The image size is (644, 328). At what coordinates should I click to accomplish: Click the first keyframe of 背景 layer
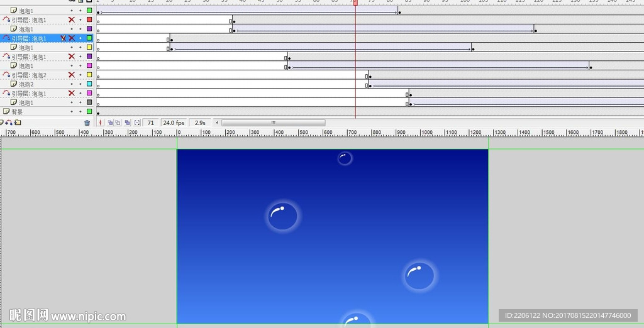pyautogui.click(x=98, y=113)
